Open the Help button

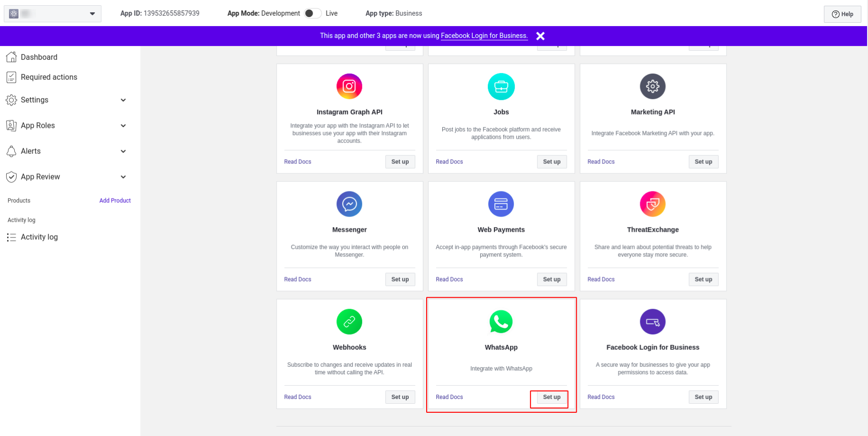[x=842, y=14]
